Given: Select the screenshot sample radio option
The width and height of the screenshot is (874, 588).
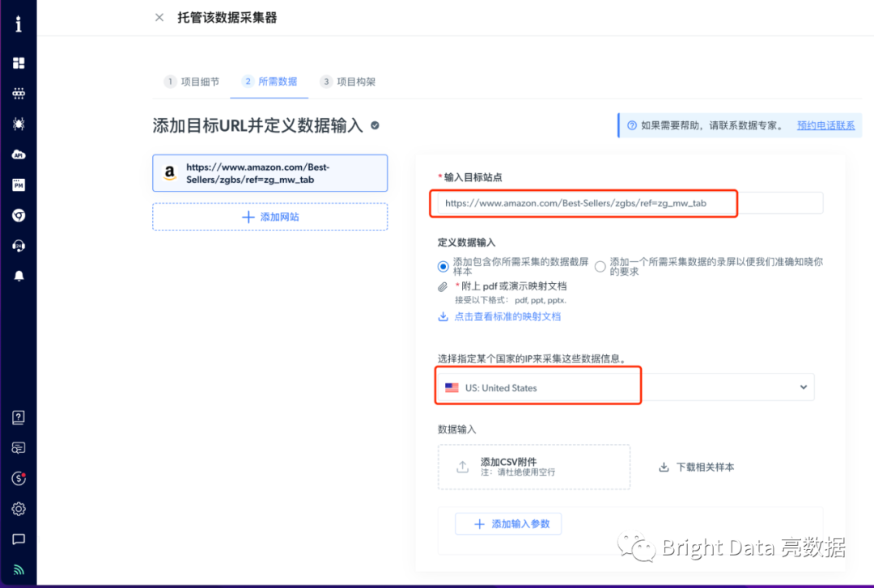Looking at the screenshot, I should pyautogui.click(x=443, y=266).
